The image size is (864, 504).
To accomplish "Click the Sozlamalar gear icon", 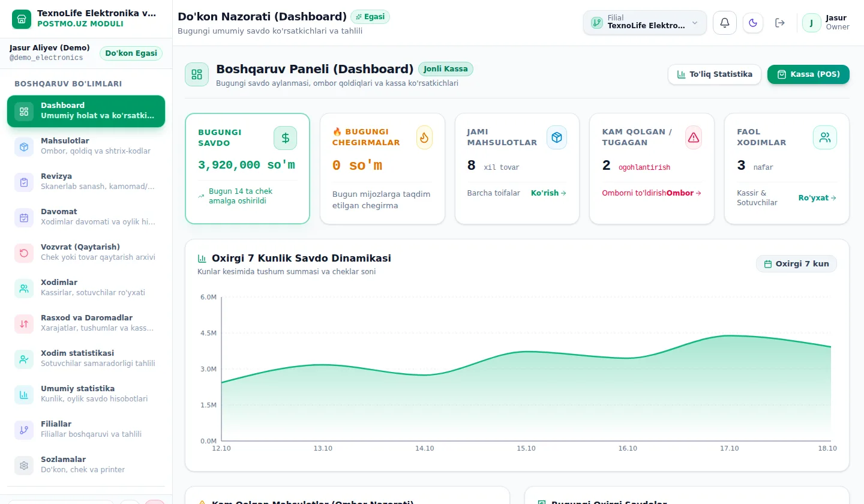I will 24,466.
